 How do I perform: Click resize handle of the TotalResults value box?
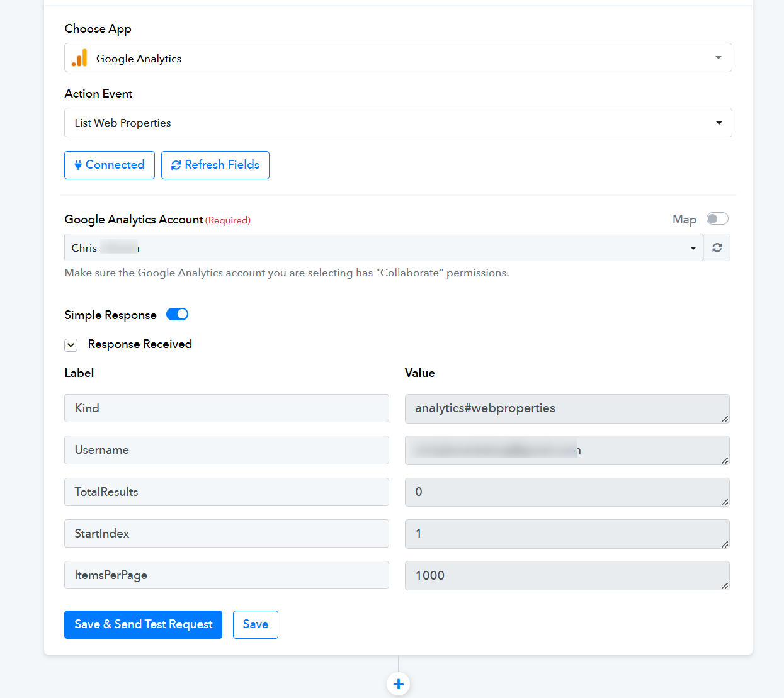(x=725, y=502)
